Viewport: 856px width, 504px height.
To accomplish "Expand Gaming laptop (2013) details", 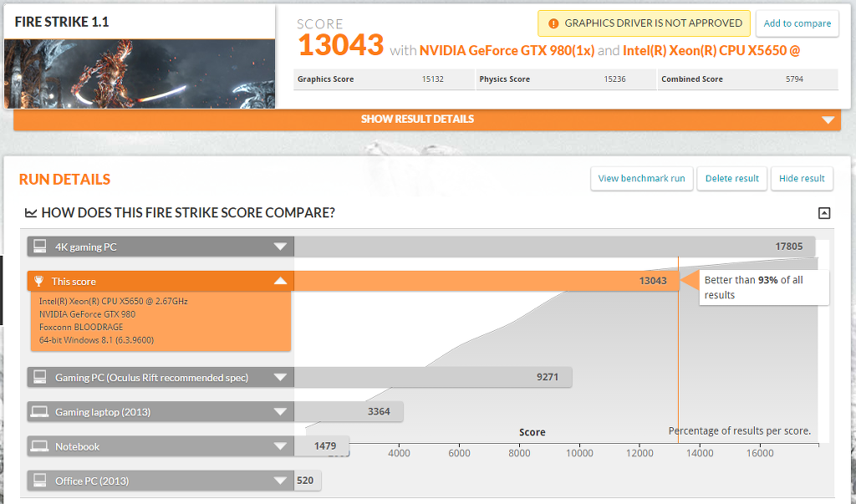I will pyautogui.click(x=280, y=412).
